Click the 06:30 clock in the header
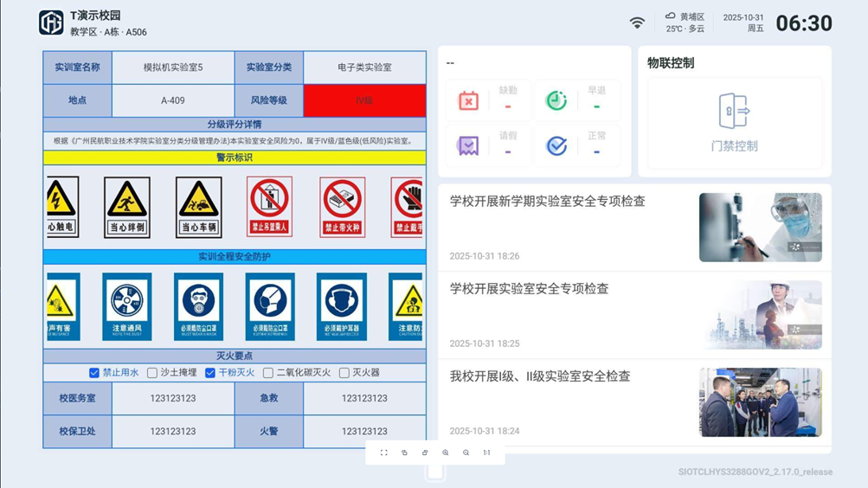 pyautogui.click(x=804, y=23)
